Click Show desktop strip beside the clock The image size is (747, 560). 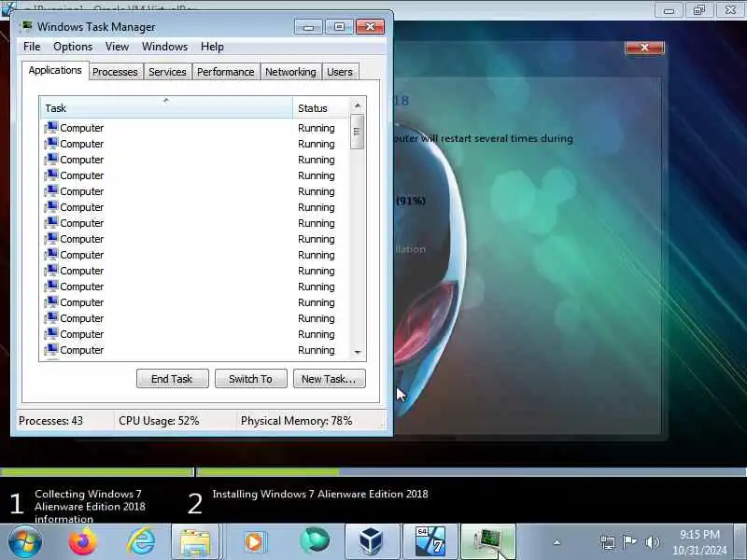pyautogui.click(x=740, y=542)
